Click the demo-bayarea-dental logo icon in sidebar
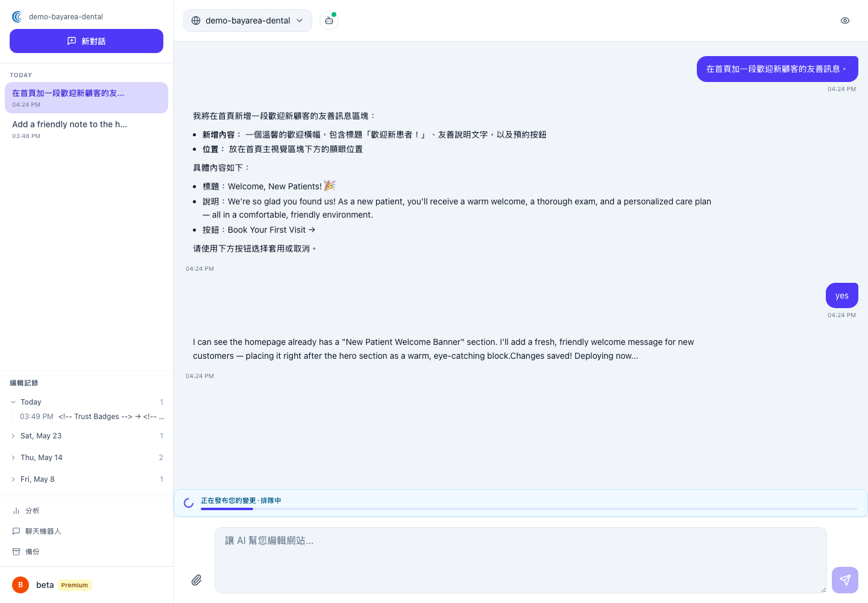 pos(17,17)
